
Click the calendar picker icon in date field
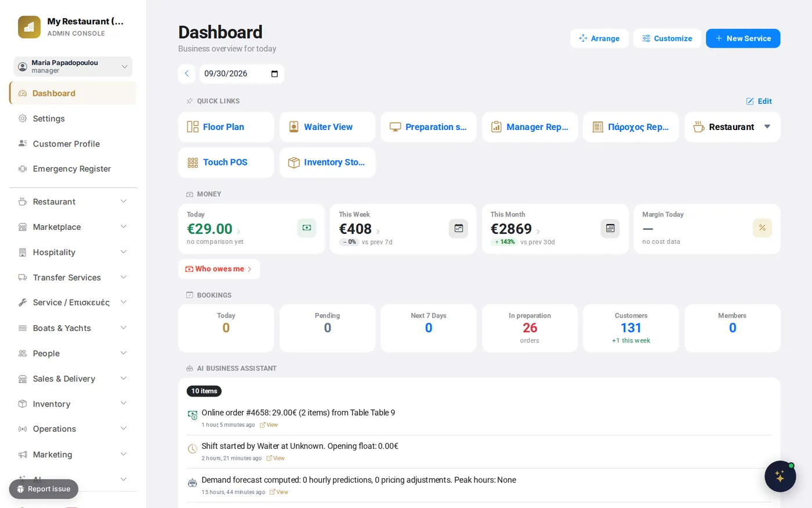click(x=274, y=74)
